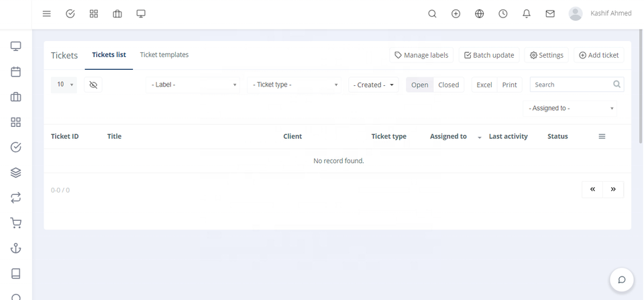Switch to Ticket templates tab

click(164, 55)
